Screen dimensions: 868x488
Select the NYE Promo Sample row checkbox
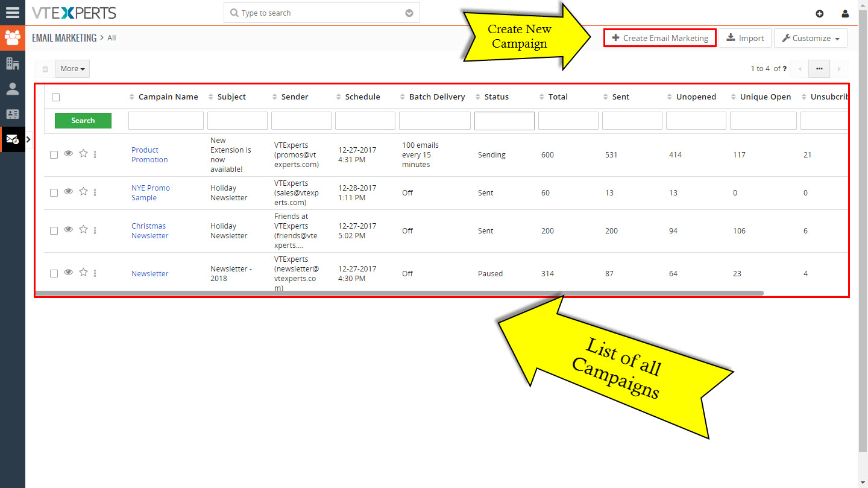[54, 193]
